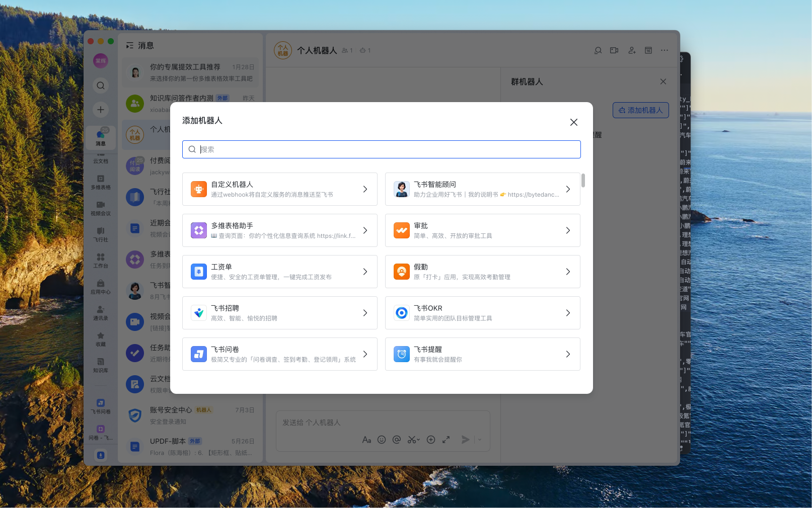Viewport: 812px width, 508px height.
Task: Click the message input 发送给 个人机器人
Action: 383,422
